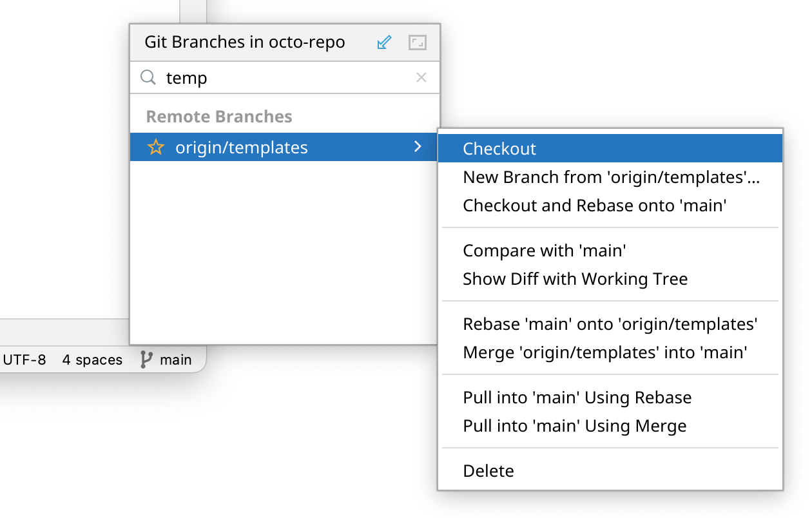Change the 4 spaces indent setting
Viewport: 812px width, 518px height.
coord(92,360)
